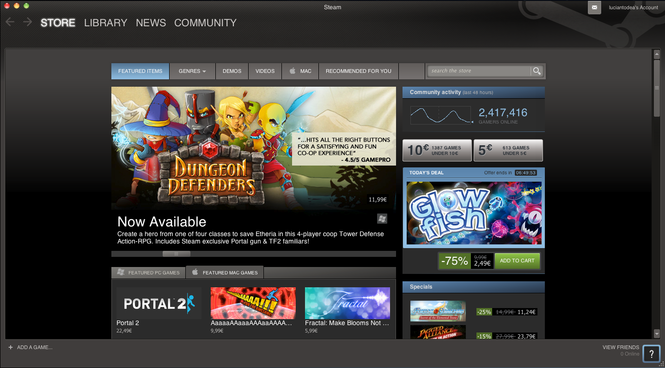Click the -75% discount badge

(454, 261)
